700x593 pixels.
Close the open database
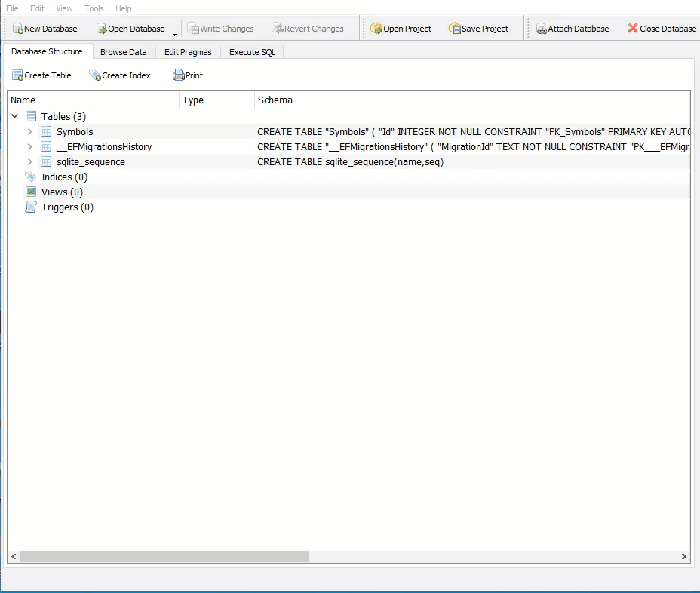click(x=660, y=28)
